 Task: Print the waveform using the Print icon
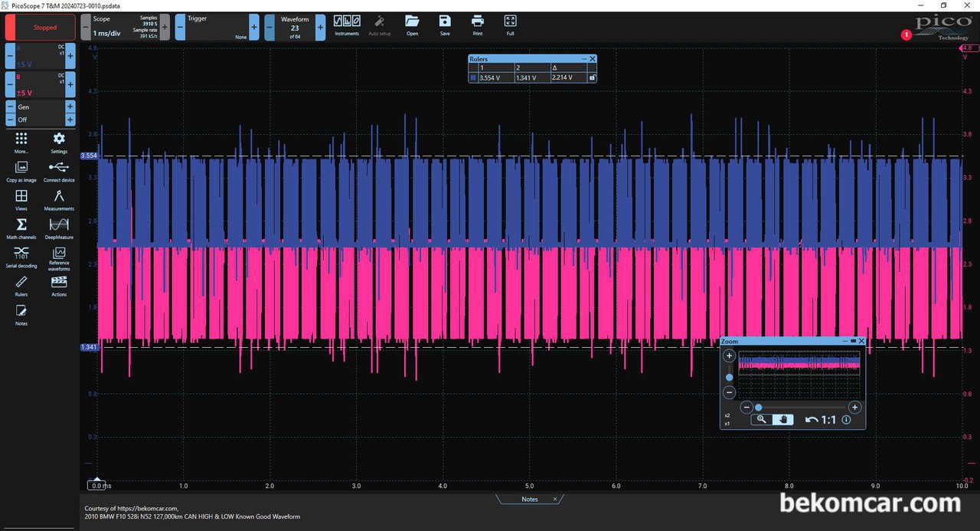click(x=478, y=25)
